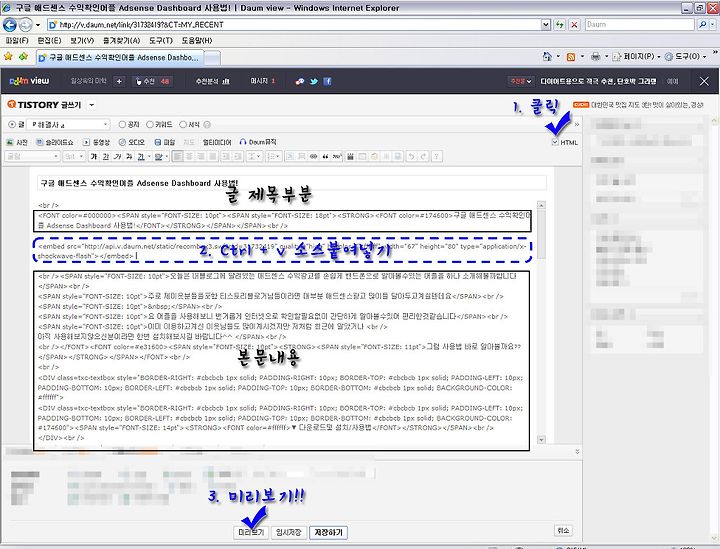Click the IE Back navigation arrow
Viewport: 720px width, 549px height.
coord(10,24)
